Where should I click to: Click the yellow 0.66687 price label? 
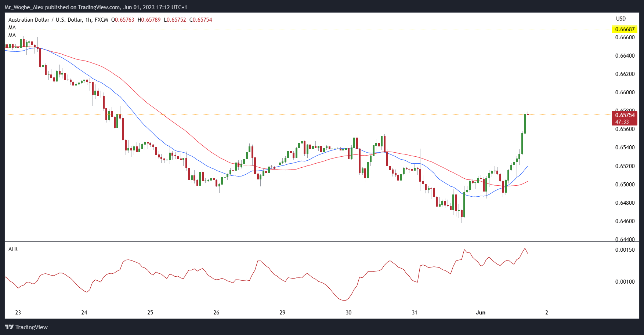click(625, 29)
